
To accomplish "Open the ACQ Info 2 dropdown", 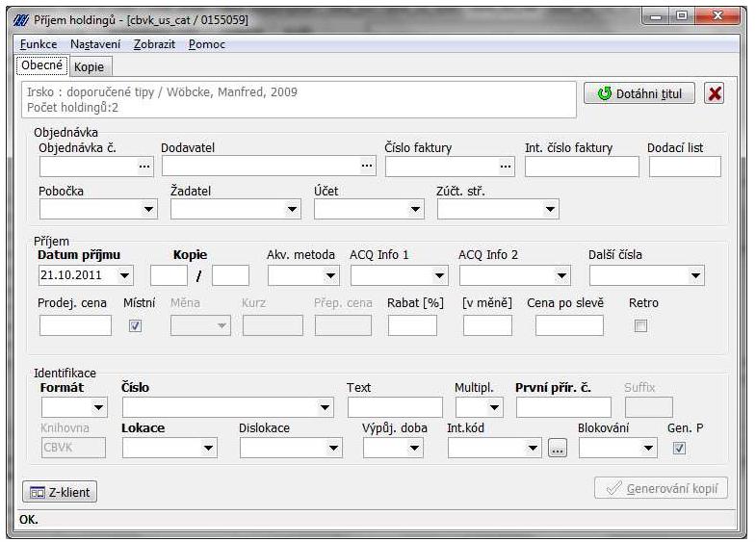I will coord(561,276).
